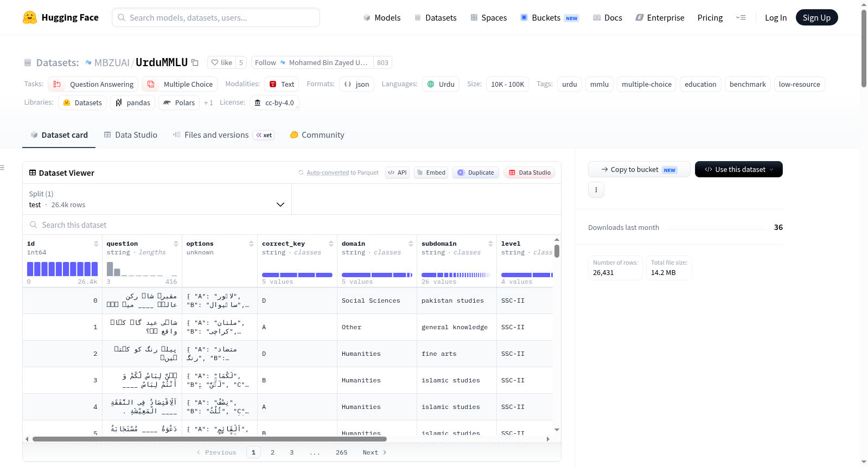Open the Question Answering task tag
Image resolution: width=868 pixels, height=467 pixels.
pos(93,84)
